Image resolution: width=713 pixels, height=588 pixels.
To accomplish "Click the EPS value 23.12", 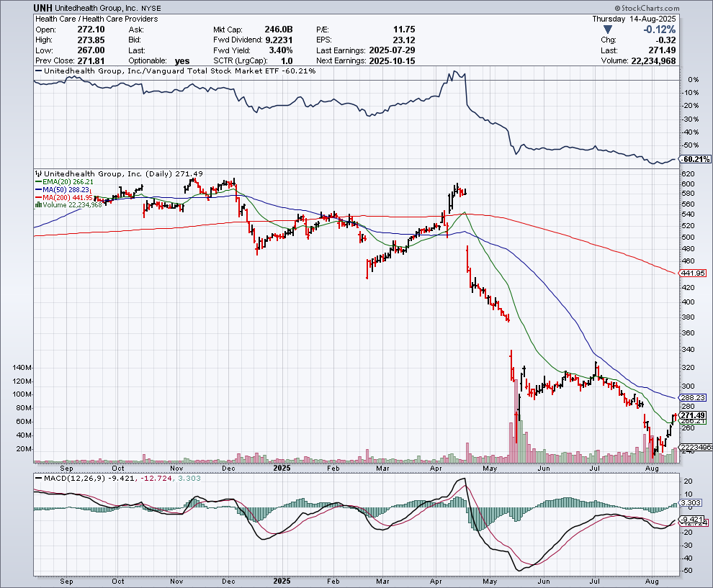I will (404, 40).
